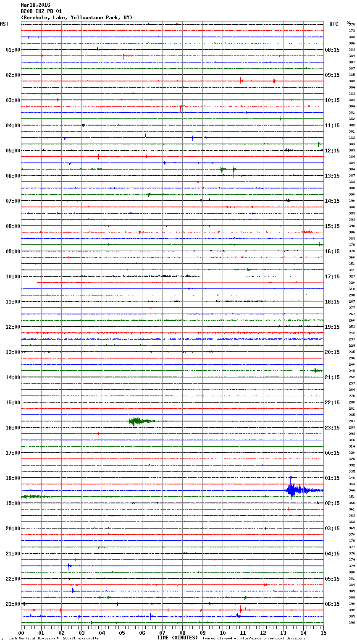
Task: Click minute 15 on the time axis
Action: (x=323, y=633)
